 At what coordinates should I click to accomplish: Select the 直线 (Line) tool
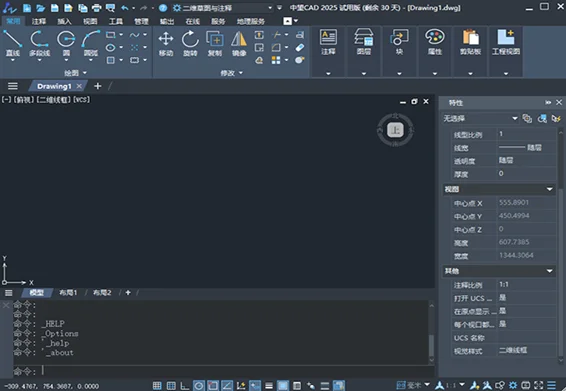tap(13, 43)
